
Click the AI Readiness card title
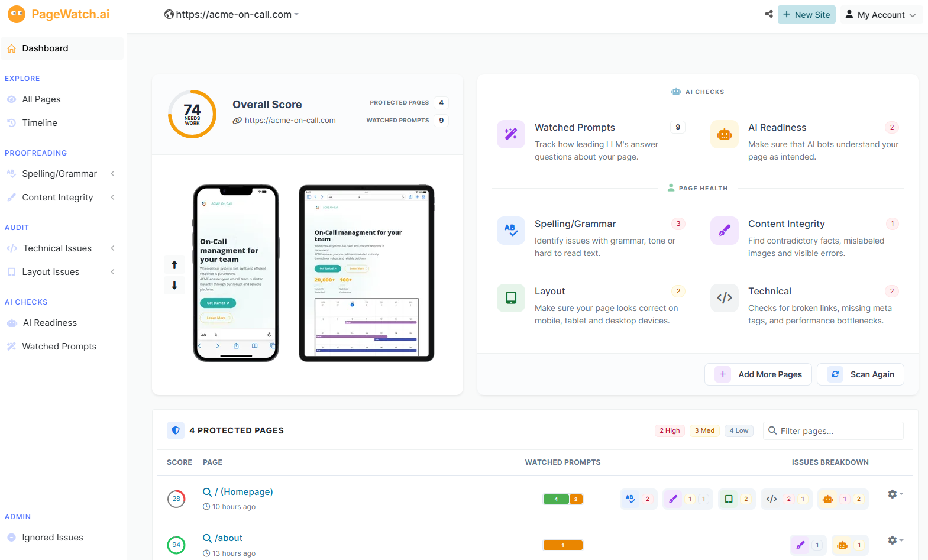click(x=777, y=128)
